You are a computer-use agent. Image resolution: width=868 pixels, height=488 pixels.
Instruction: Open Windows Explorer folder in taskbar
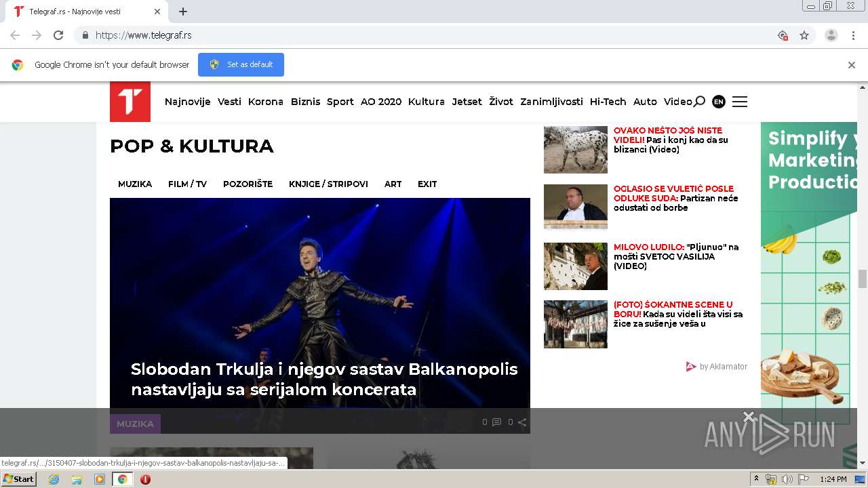pos(77,479)
